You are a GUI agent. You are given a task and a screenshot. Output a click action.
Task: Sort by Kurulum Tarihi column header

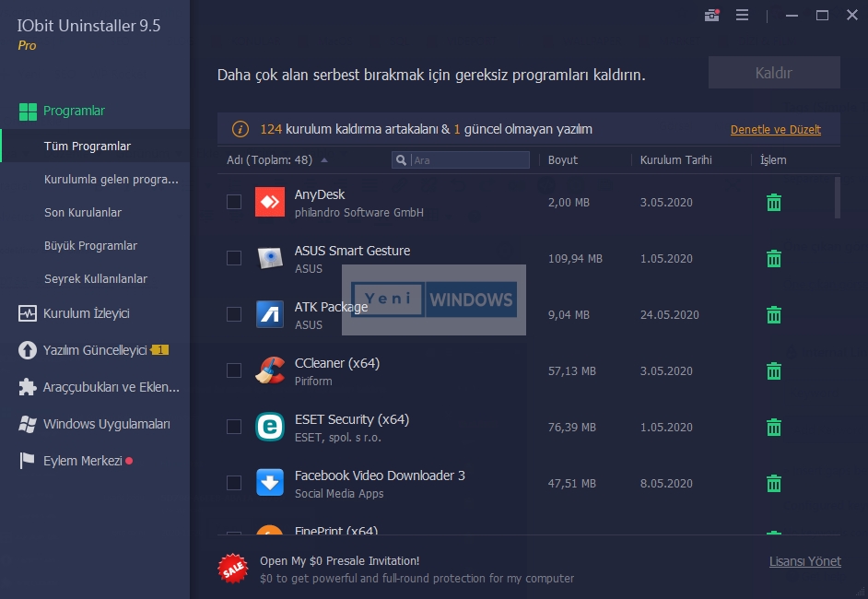676,160
